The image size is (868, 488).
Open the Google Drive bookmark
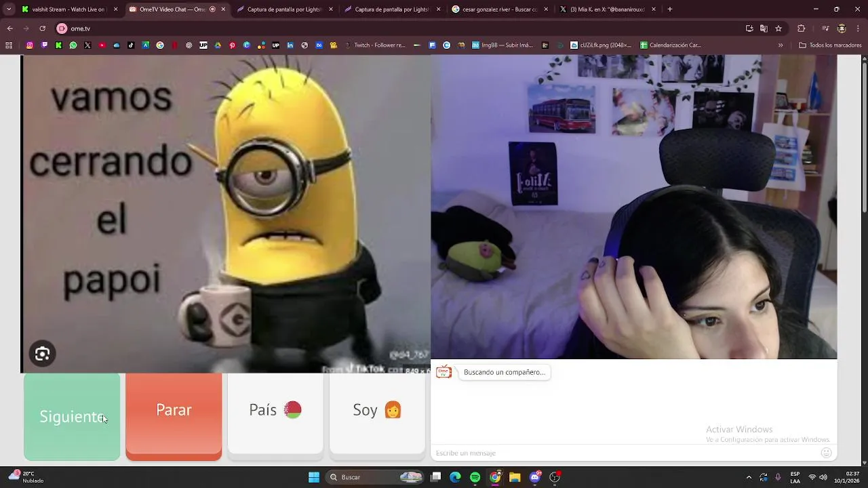click(218, 45)
